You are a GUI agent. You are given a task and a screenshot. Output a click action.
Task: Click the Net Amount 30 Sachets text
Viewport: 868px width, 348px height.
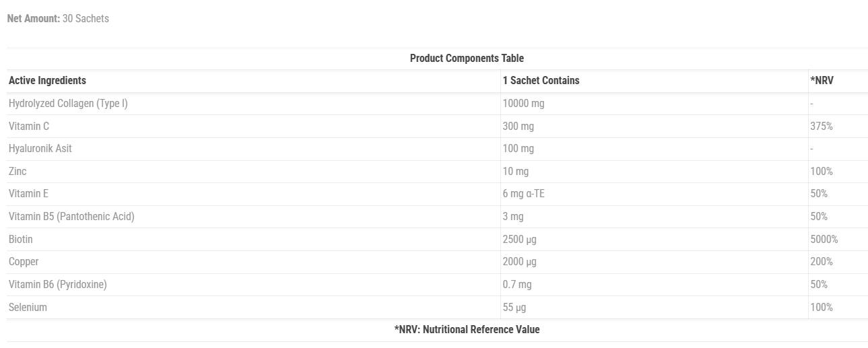tap(58, 19)
